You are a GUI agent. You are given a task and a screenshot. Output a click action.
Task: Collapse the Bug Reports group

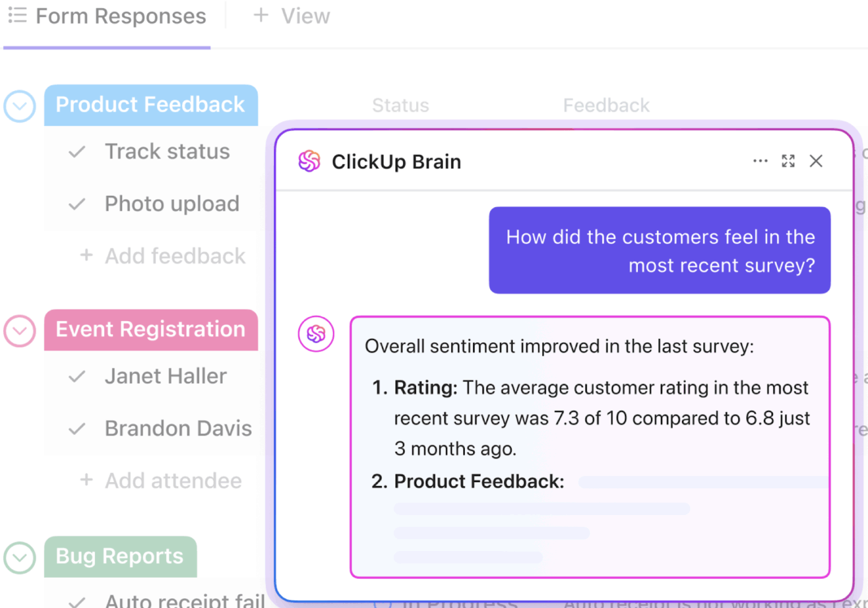point(19,558)
